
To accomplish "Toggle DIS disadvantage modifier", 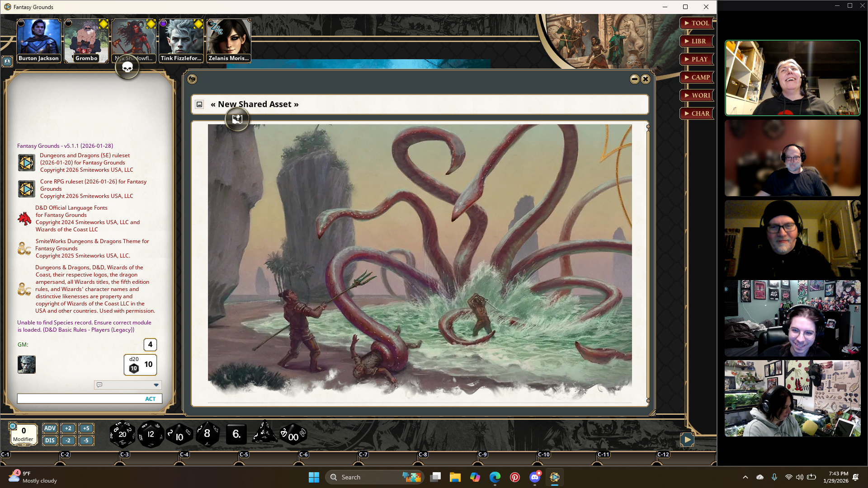I will [x=50, y=441].
